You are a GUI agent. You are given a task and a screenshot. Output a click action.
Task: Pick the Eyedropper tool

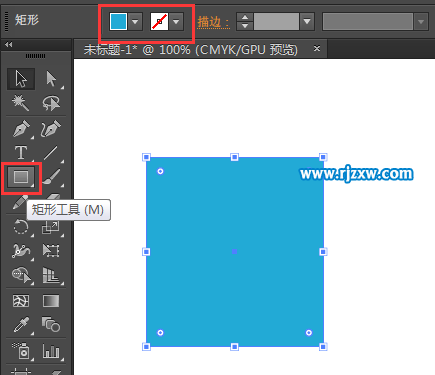pos(21,325)
